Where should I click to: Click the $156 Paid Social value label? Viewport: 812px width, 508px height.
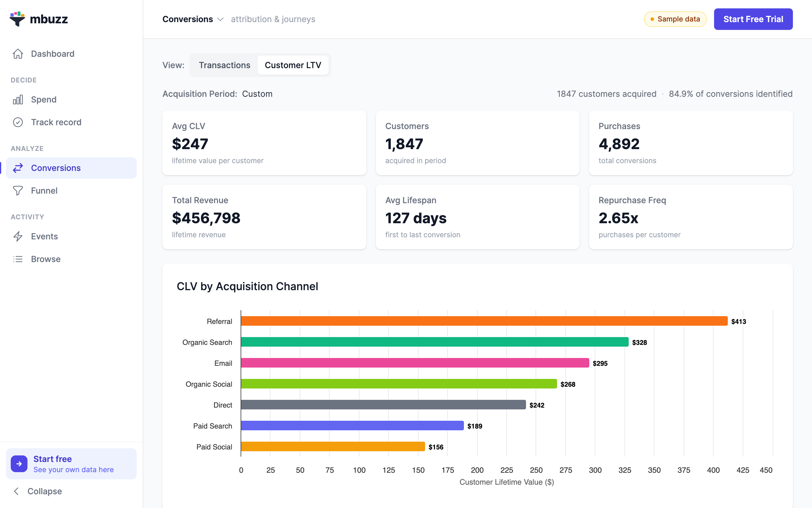pos(436,447)
